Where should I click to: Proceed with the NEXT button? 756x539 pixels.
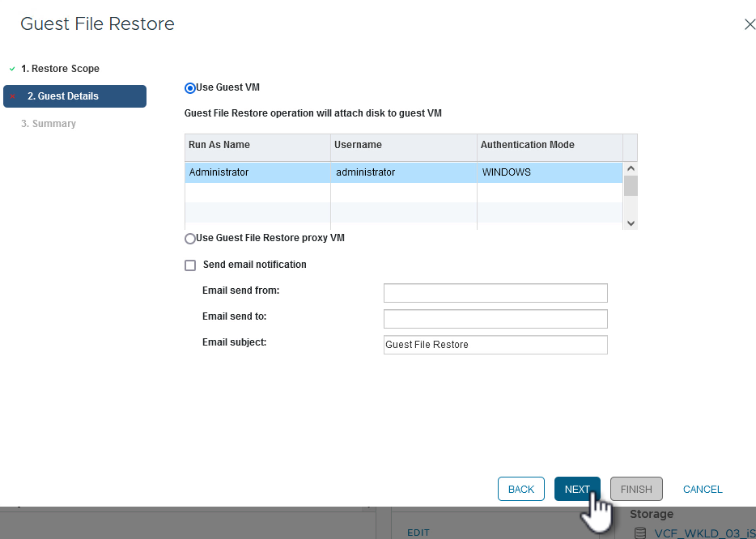point(577,489)
